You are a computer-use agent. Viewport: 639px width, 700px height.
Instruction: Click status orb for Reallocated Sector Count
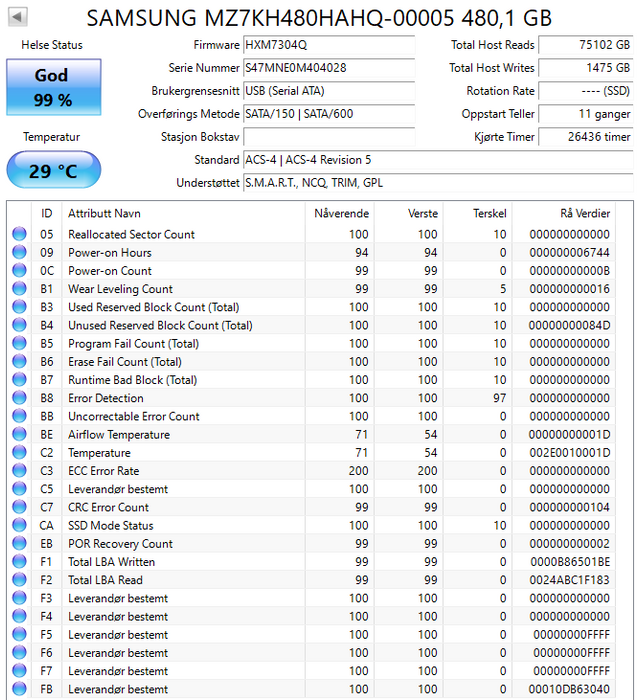(x=19, y=235)
